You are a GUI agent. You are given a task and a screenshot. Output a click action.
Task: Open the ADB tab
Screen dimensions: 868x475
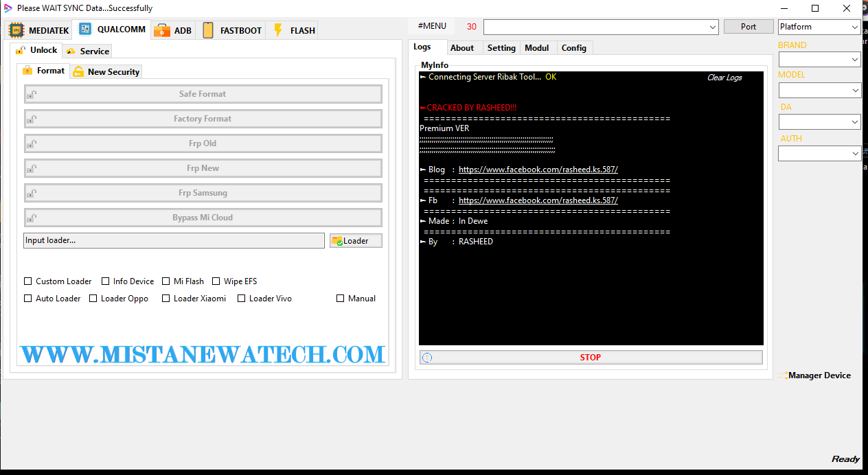click(172, 30)
